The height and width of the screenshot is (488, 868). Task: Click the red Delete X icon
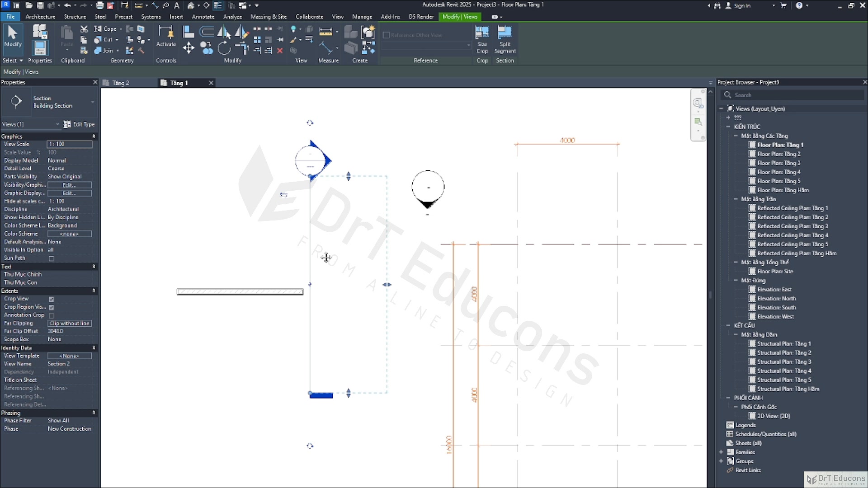coord(280,51)
